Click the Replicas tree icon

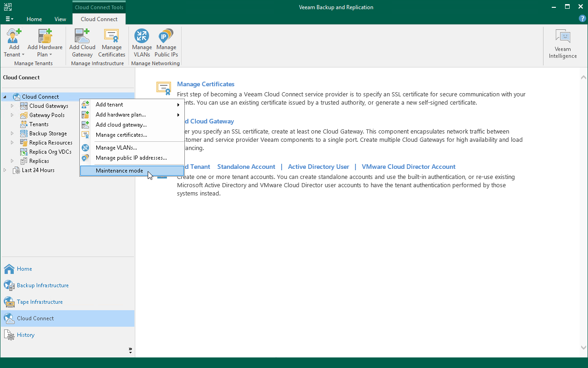(x=24, y=161)
